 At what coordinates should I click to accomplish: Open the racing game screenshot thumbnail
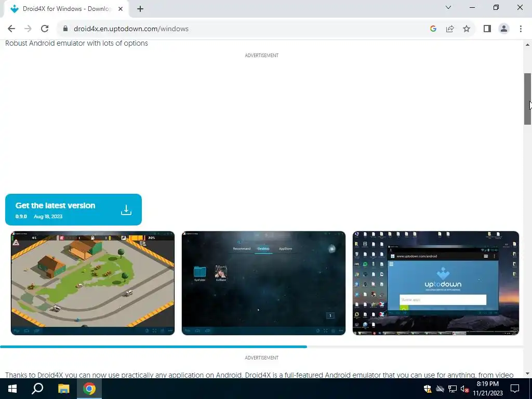coord(92,283)
